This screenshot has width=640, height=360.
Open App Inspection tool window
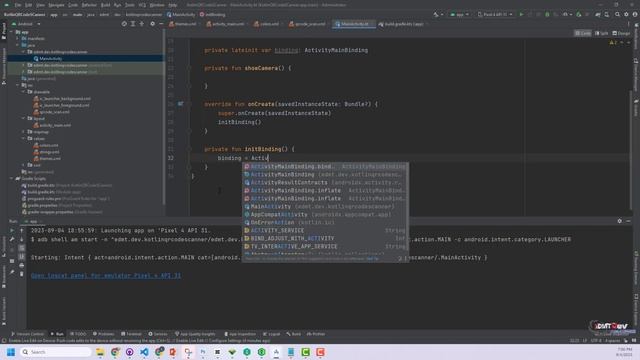pos(240,334)
